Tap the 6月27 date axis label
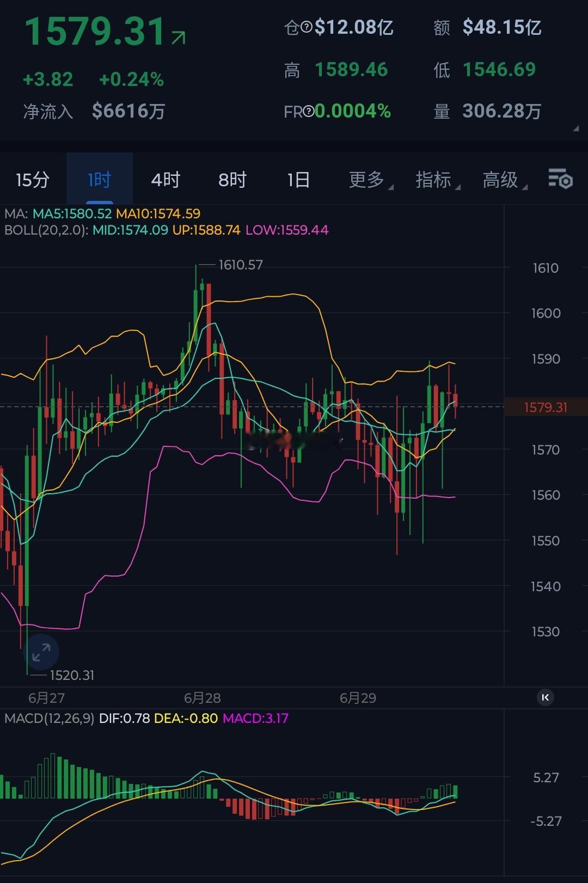Image resolution: width=588 pixels, height=883 pixels. point(46,698)
